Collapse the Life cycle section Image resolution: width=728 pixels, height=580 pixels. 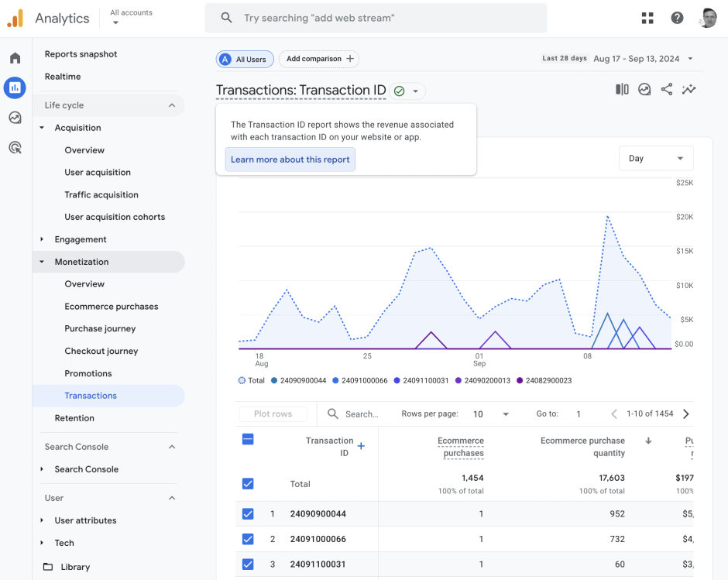coord(173,105)
